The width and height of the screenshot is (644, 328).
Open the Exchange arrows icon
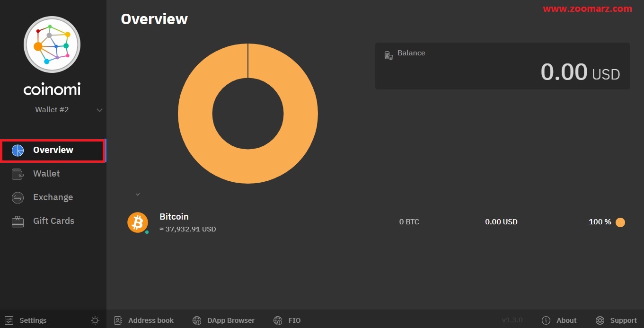pos(18,197)
